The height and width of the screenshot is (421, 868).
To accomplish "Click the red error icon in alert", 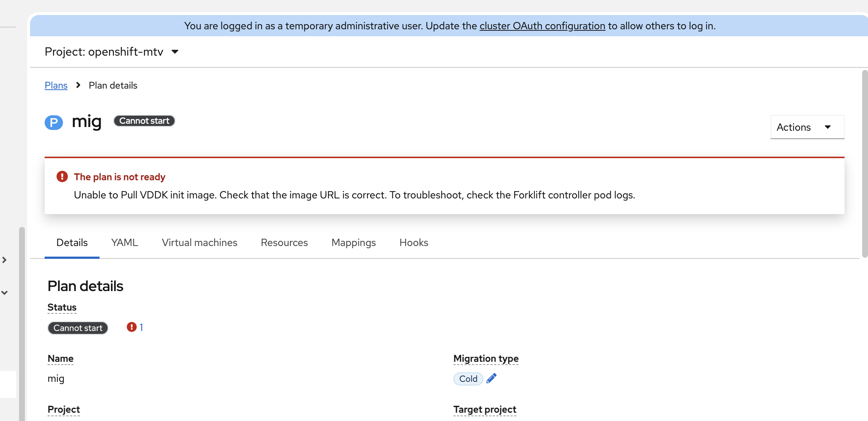I will click(x=62, y=177).
